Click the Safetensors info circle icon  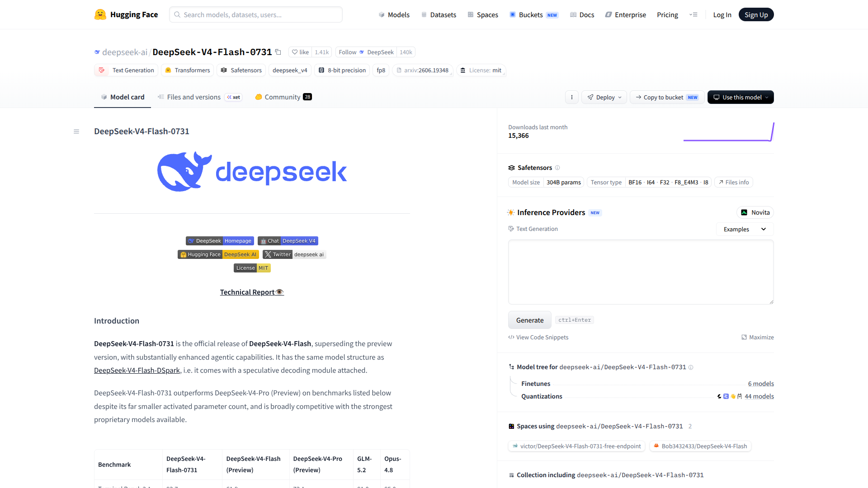tap(557, 168)
